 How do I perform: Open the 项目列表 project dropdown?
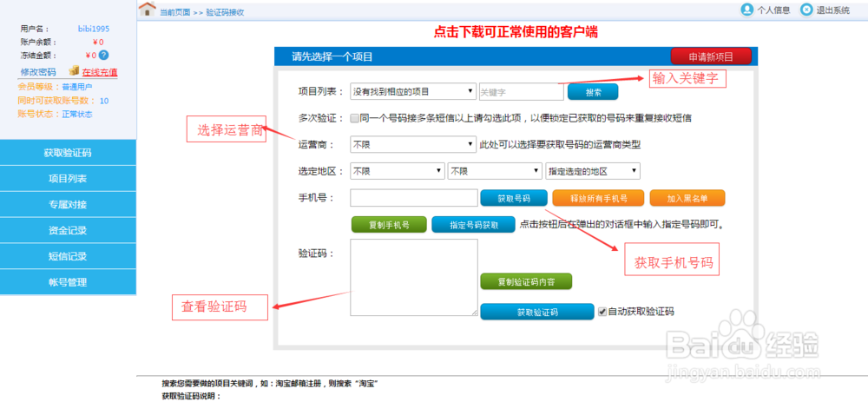click(x=413, y=91)
